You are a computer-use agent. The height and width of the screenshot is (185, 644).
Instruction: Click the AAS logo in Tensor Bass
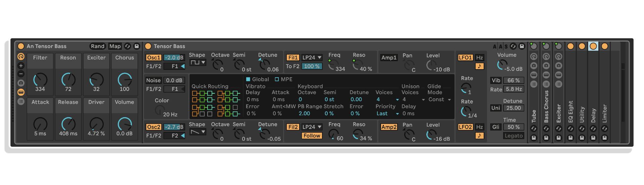[x=500, y=46]
